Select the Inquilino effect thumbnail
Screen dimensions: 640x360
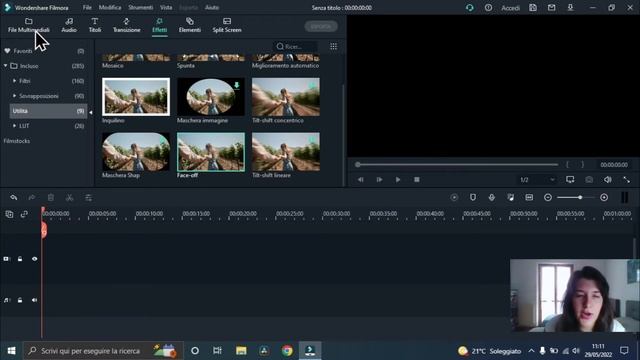pyautogui.click(x=136, y=97)
